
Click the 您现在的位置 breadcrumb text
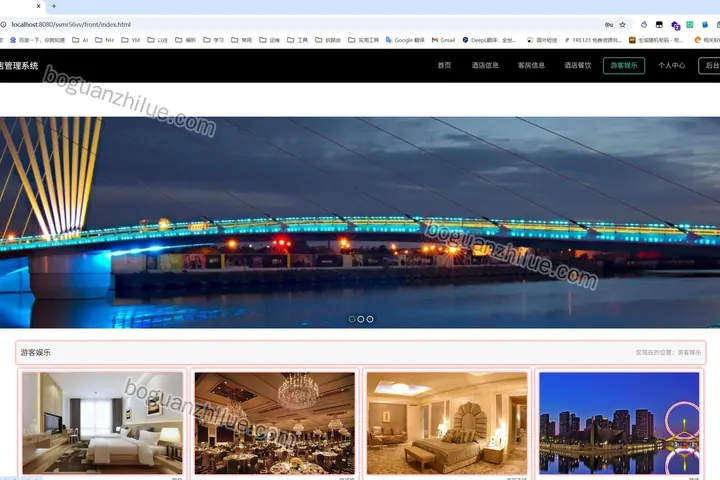click(x=668, y=352)
